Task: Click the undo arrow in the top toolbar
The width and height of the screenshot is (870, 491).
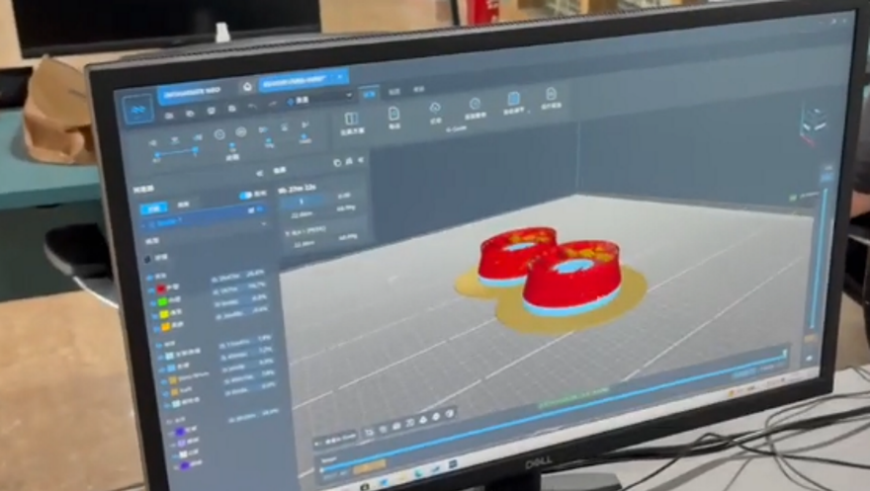Action: [x=252, y=106]
